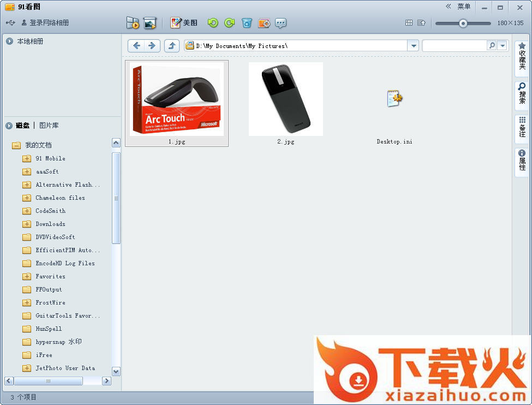
Task: Switch to thumbnail grid view
Action: pyautogui.click(x=409, y=23)
